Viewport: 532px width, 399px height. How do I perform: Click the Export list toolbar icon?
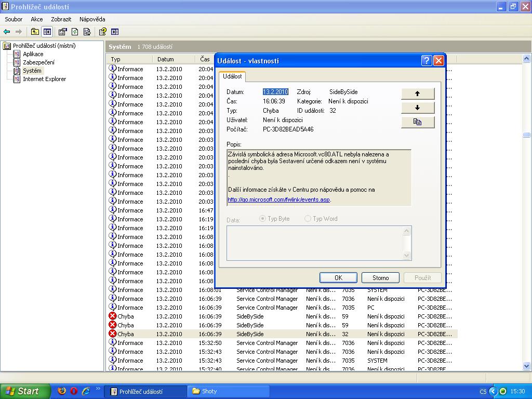(x=87, y=32)
